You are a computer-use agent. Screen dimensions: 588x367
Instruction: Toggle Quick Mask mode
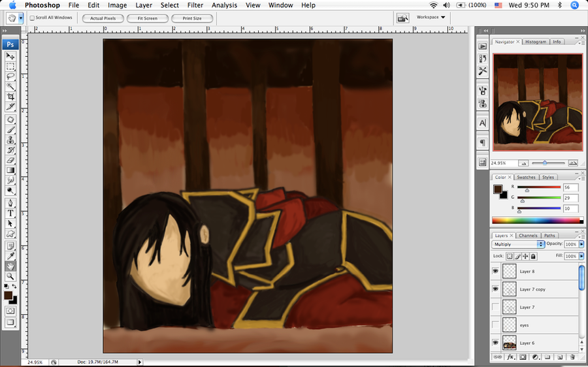coord(10,311)
